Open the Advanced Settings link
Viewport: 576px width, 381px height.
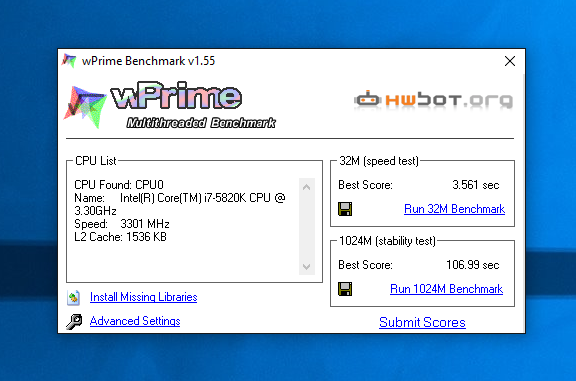coord(135,321)
